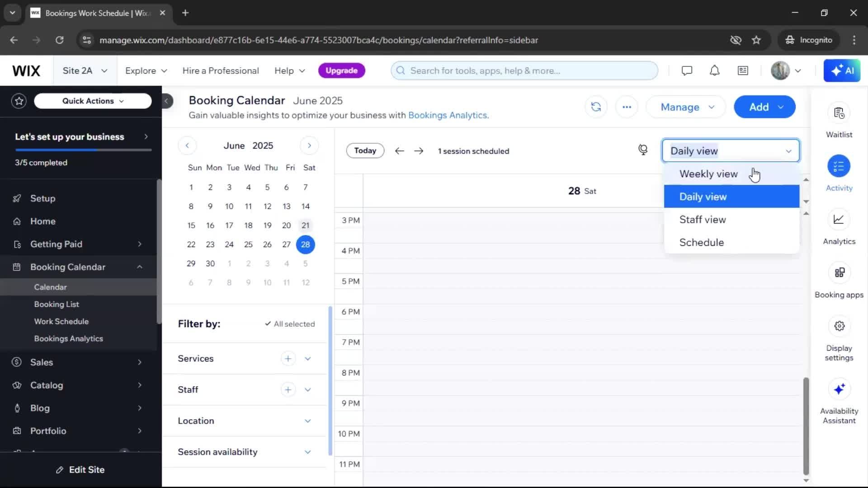Open Booking apps icon
This screenshot has height=488, width=868.
pos(839,273)
